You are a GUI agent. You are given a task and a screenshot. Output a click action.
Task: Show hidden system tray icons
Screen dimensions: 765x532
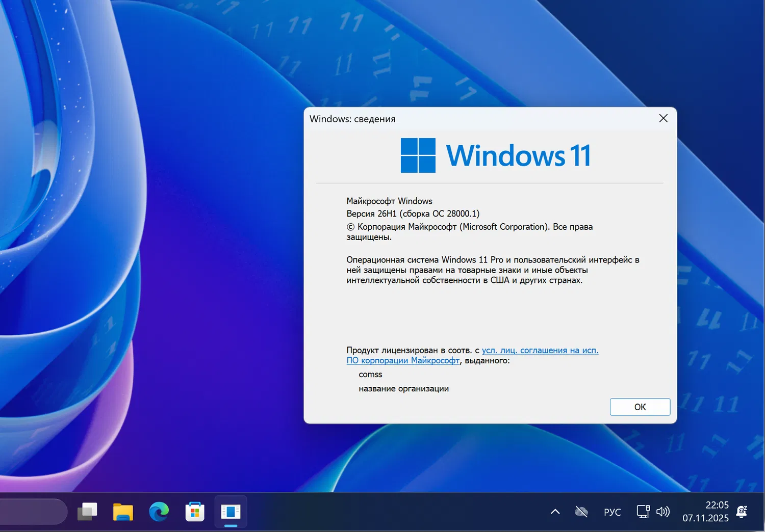pyautogui.click(x=555, y=512)
